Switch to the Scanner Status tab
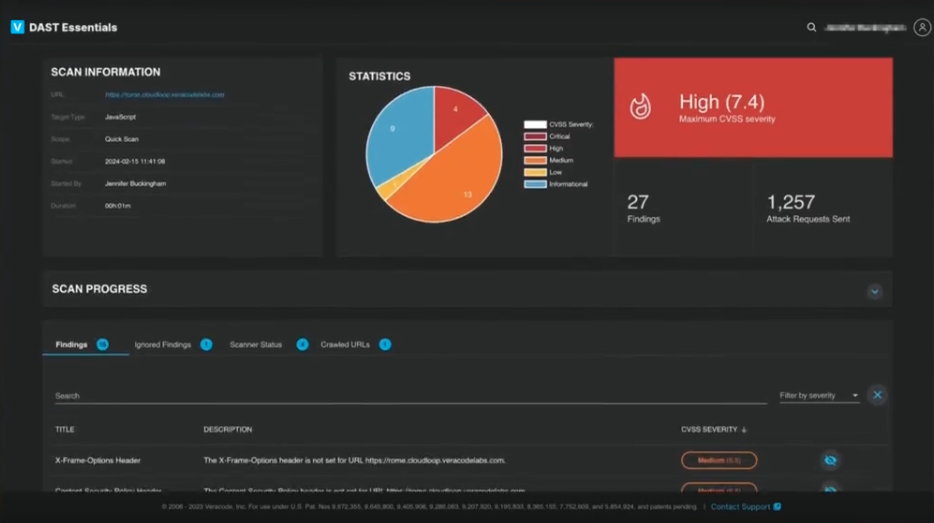Screen dimensions: 934x523 pyautogui.click(x=256, y=344)
